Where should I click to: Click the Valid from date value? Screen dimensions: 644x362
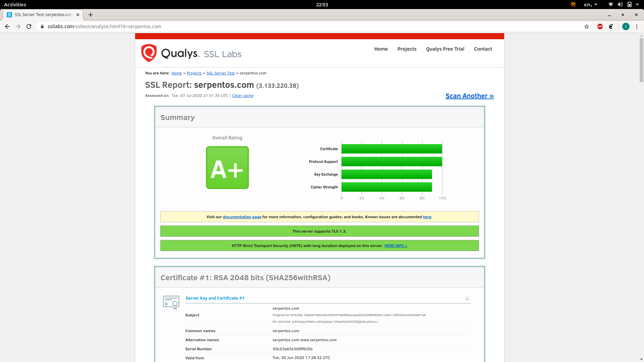click(302, 358)
